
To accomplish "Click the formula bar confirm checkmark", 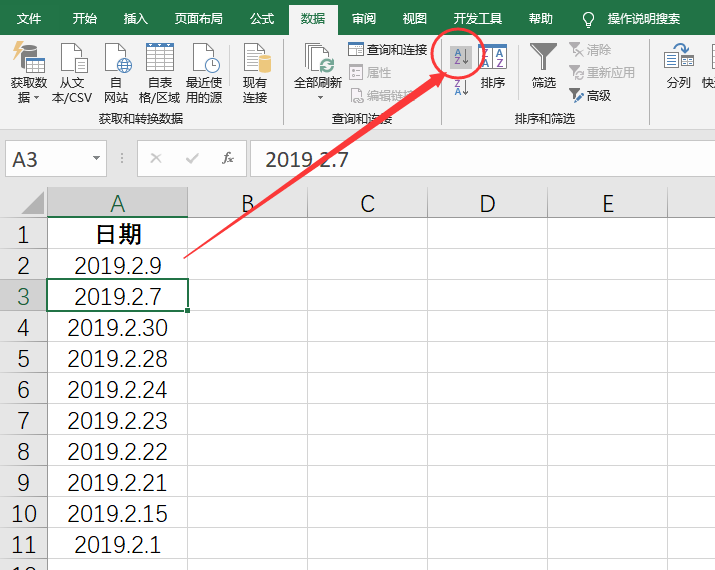I will [192, 158].
